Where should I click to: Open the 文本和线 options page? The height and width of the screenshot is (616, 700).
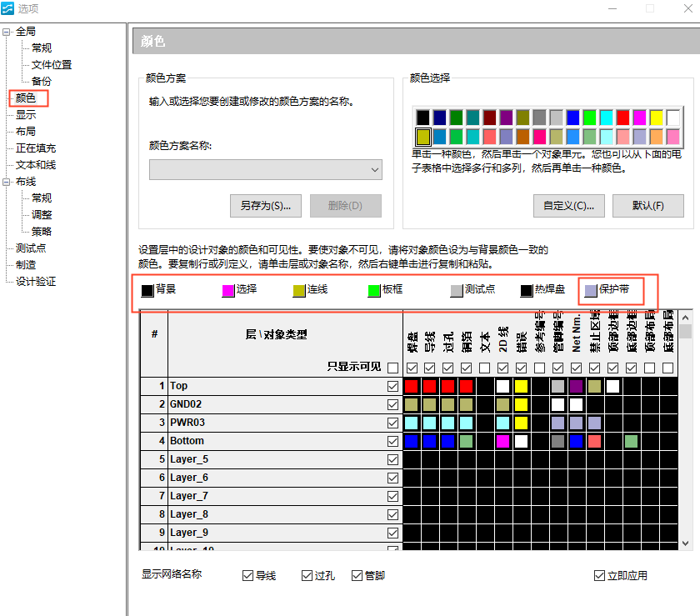(x=36, y=165)
